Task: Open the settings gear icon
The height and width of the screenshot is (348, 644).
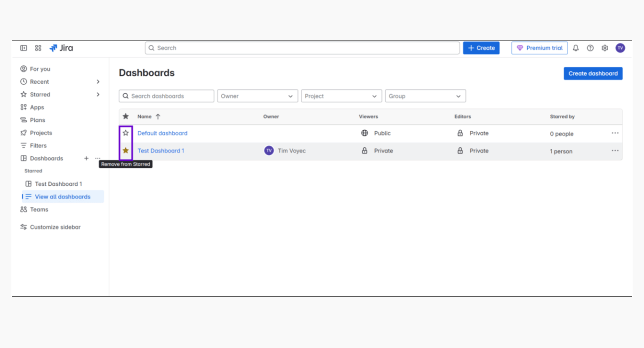Action: click(604, 48)
